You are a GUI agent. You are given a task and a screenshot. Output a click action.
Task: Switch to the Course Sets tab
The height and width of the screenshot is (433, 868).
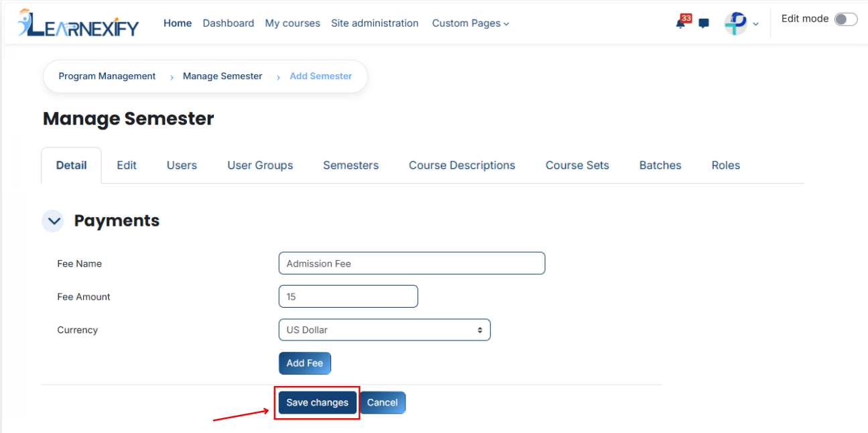(577, 166)
